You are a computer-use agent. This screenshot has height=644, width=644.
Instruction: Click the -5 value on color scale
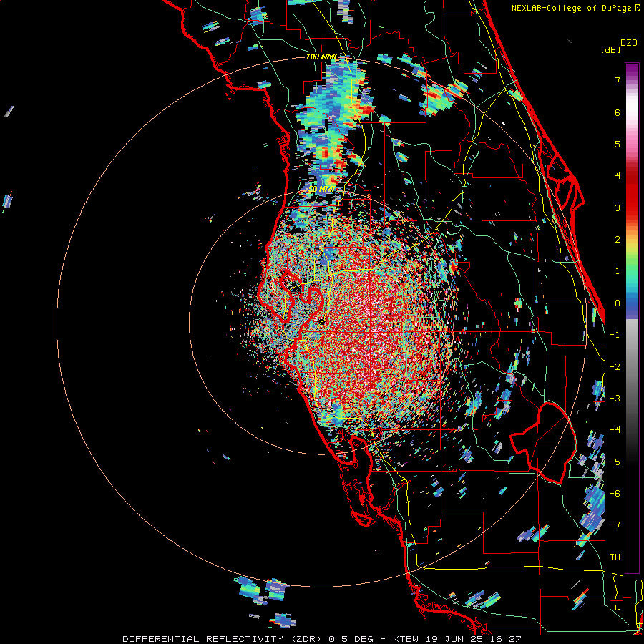[615, 462]
